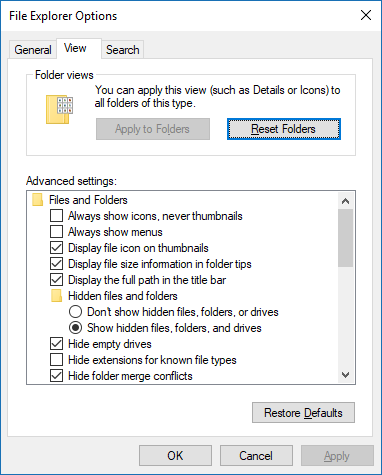
Task: Click the Reset Folders button
Action: pyautogui.click(x=284, y=129)
